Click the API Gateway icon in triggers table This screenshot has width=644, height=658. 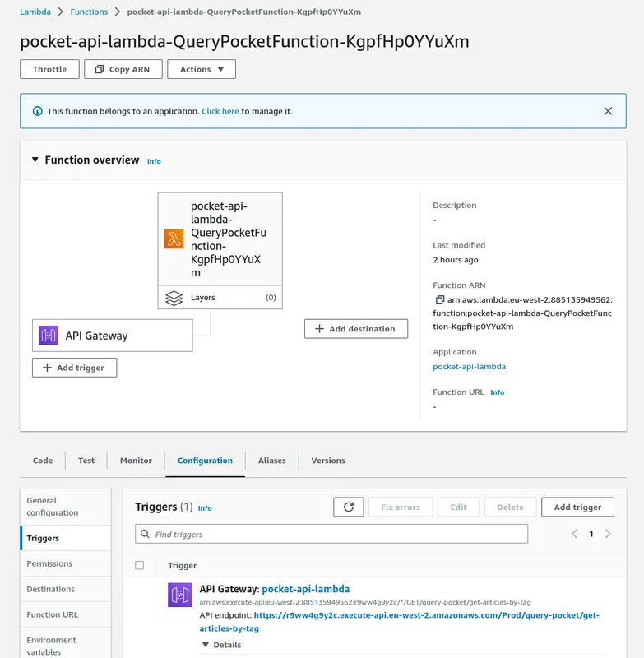(179, 595)
